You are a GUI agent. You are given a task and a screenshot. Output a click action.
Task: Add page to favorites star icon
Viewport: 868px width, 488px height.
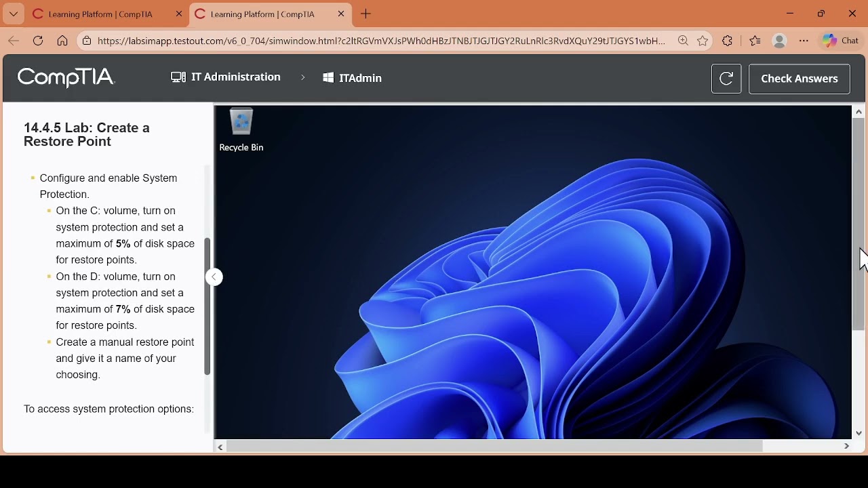703,41
